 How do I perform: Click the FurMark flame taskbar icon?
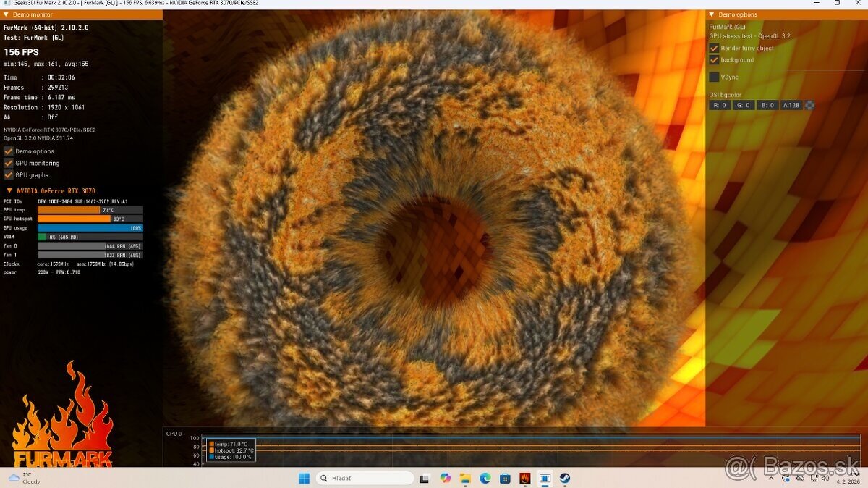click(x=524, y=478)
